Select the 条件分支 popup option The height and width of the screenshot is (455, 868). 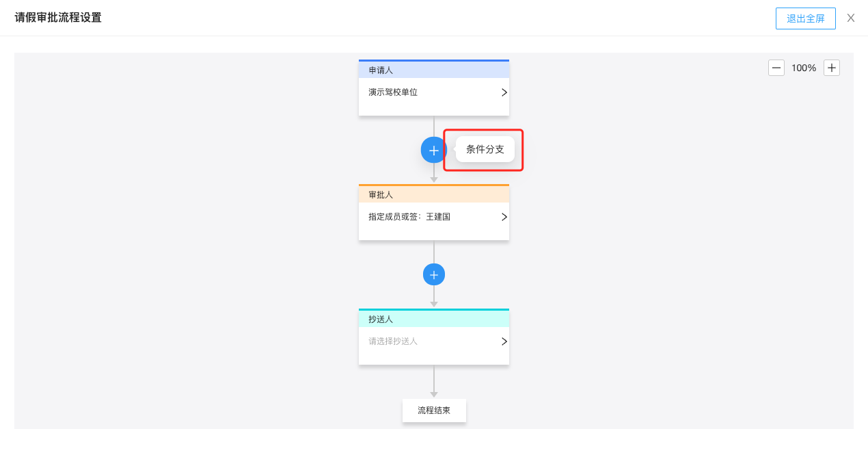(x=485, y=149)
